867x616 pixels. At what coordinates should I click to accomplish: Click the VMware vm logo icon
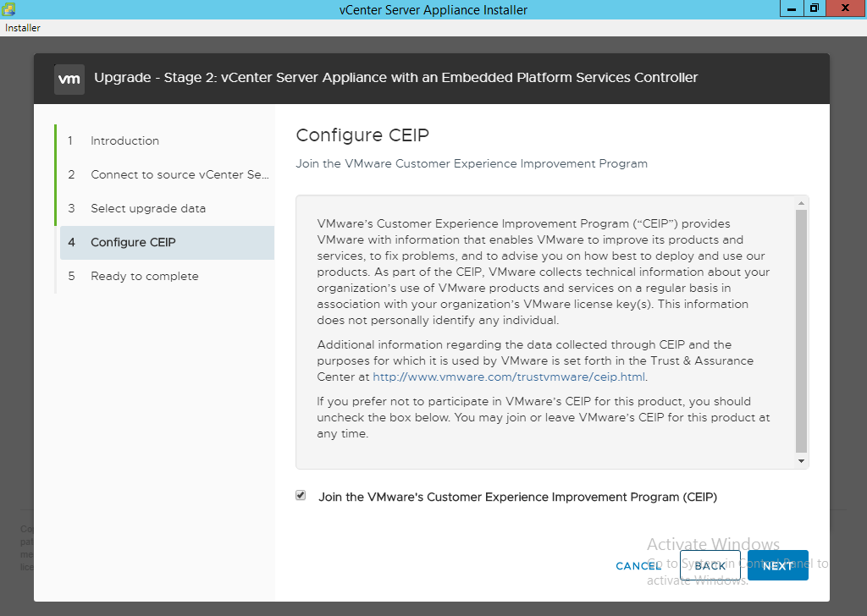tap(69, 79)
